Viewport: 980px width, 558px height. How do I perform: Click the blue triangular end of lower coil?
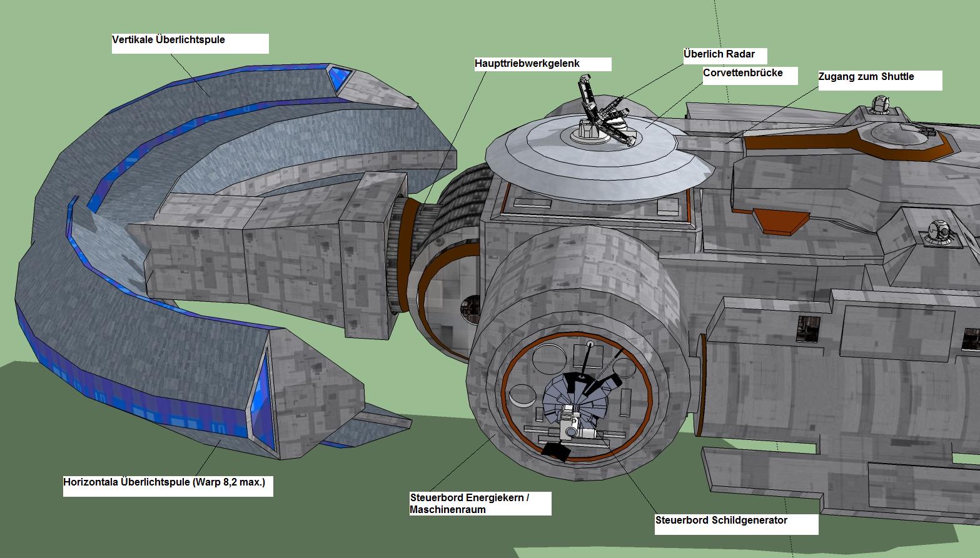(263, 400)
